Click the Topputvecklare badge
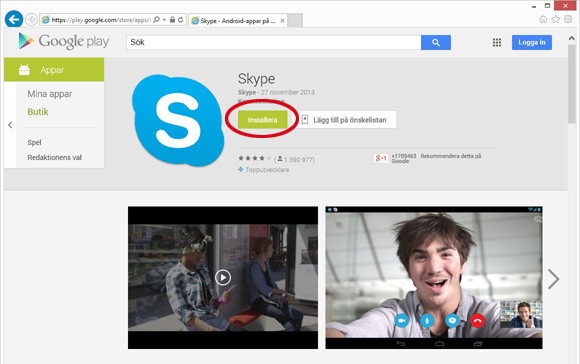This screenshot has width=580, height=364. pyautogui.click(x=264, y=170)
